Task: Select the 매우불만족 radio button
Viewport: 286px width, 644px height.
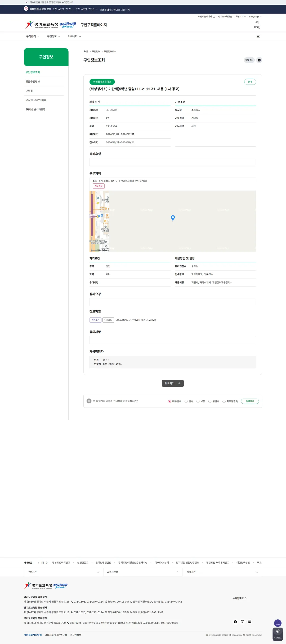Action: [x=224, y=401]
